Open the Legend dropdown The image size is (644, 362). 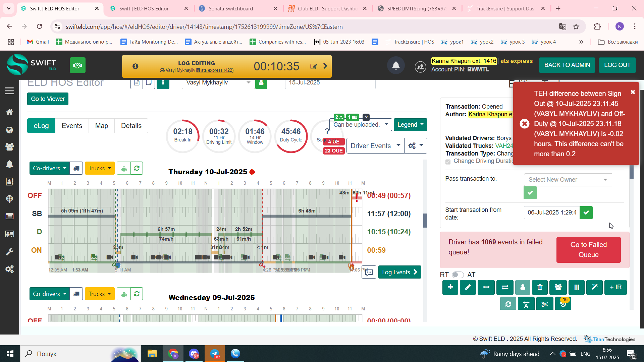(410, 125)
